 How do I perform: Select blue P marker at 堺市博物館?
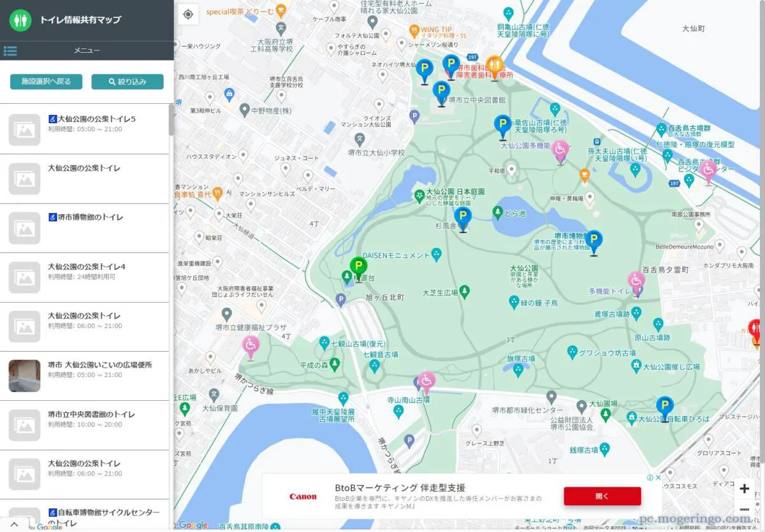tap(594, 242)
